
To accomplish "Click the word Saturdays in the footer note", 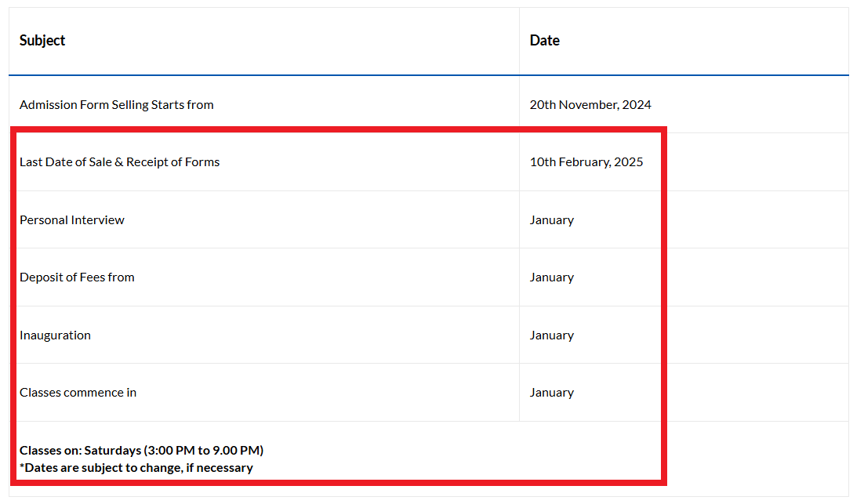I will coord(112,450).
